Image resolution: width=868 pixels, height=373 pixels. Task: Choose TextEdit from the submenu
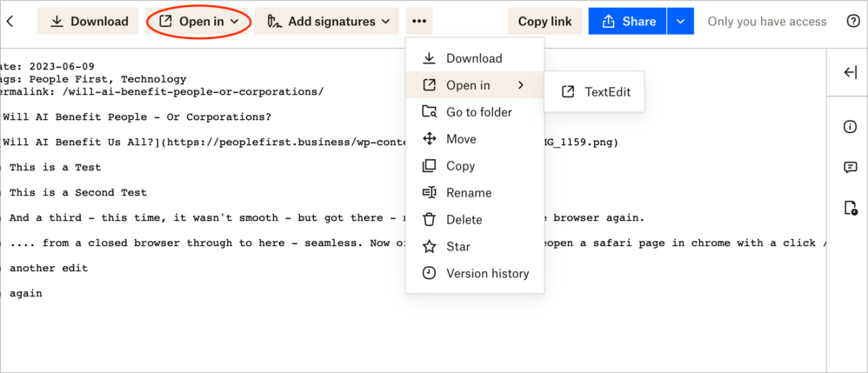click(x=595, y=92)
